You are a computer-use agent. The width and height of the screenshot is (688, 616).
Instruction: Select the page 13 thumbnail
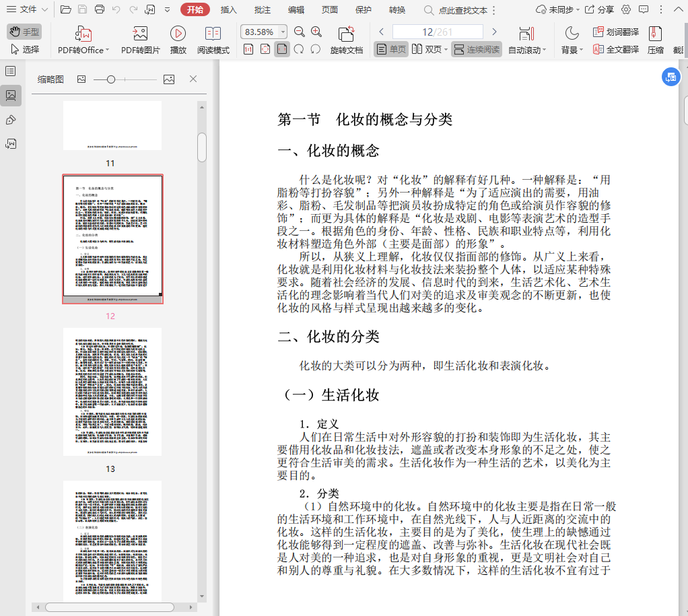coord(112,391)
